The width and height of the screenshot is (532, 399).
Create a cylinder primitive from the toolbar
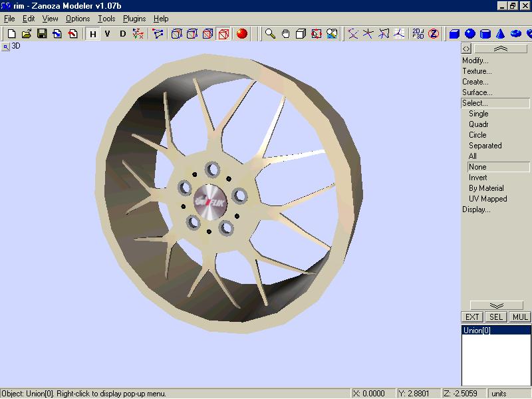point(485,33)
